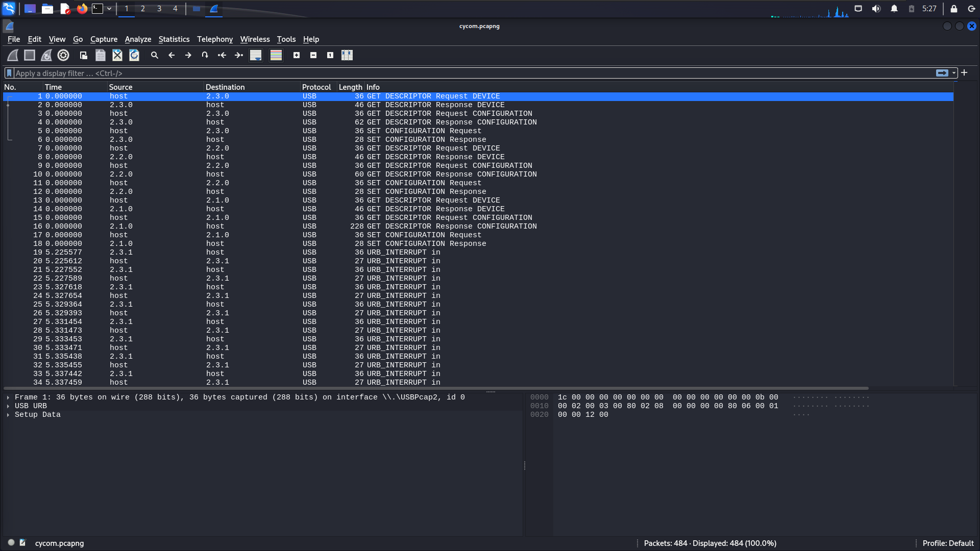980x551 pixels.
Task: Expand the Frame 1 details tree
Action: (8, 397)
